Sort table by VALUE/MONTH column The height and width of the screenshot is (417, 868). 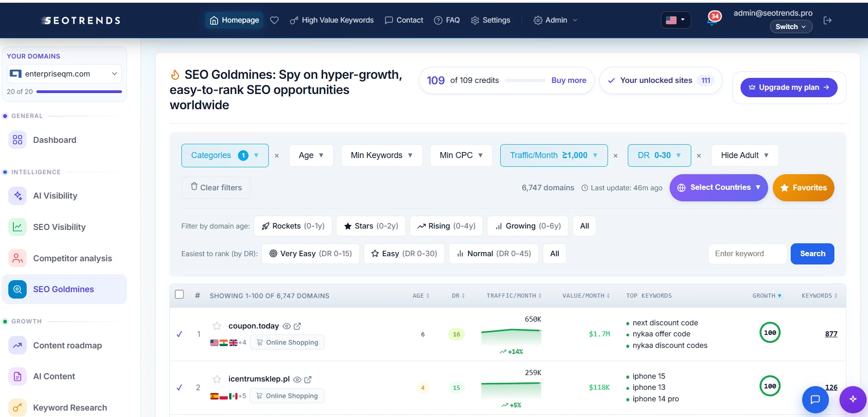point(586,296)
